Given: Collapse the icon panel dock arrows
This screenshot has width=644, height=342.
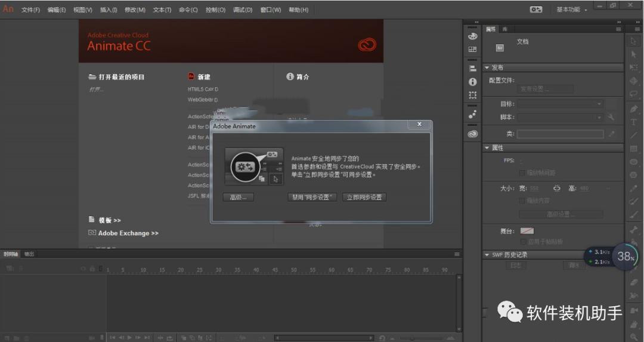Looking at the screenshot, I should pos(476,22).
